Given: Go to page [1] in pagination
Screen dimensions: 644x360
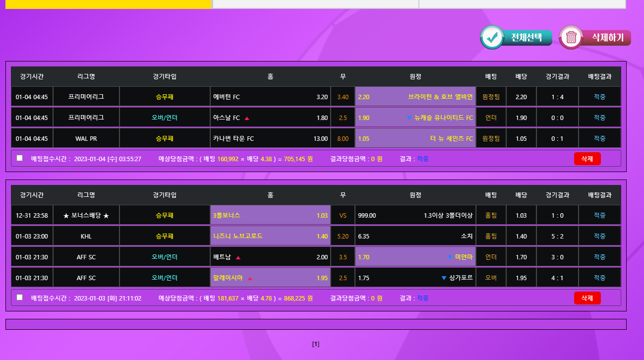Looking at the screenshot, I should pyautogui.click(x=316, y=344).
